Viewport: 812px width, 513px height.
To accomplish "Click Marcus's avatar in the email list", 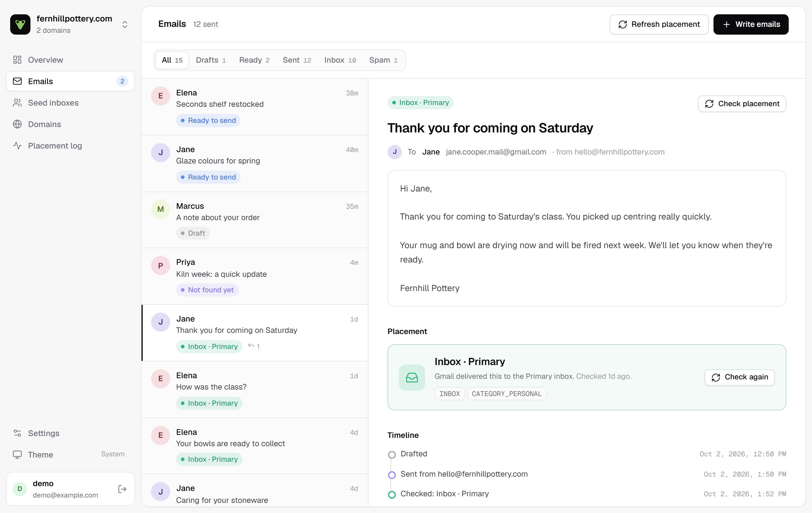I will tap(161, 209).
